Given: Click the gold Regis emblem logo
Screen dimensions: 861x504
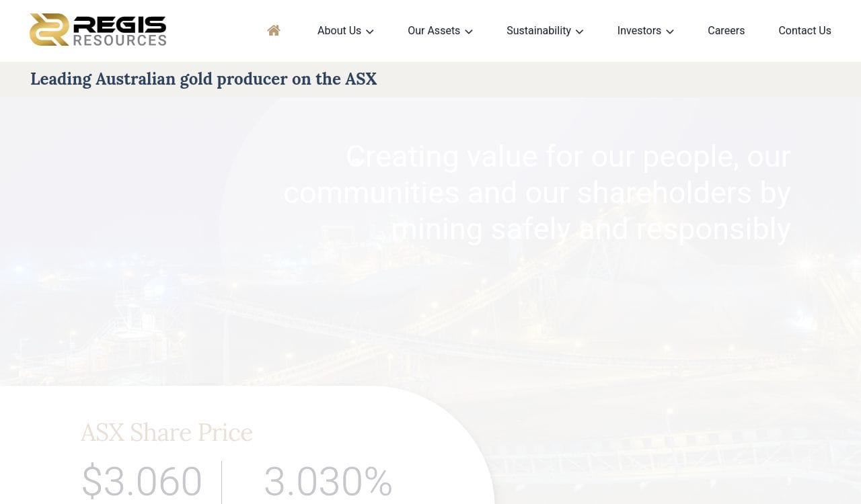Looking at the screenshot, I should (x=49, y=30).
